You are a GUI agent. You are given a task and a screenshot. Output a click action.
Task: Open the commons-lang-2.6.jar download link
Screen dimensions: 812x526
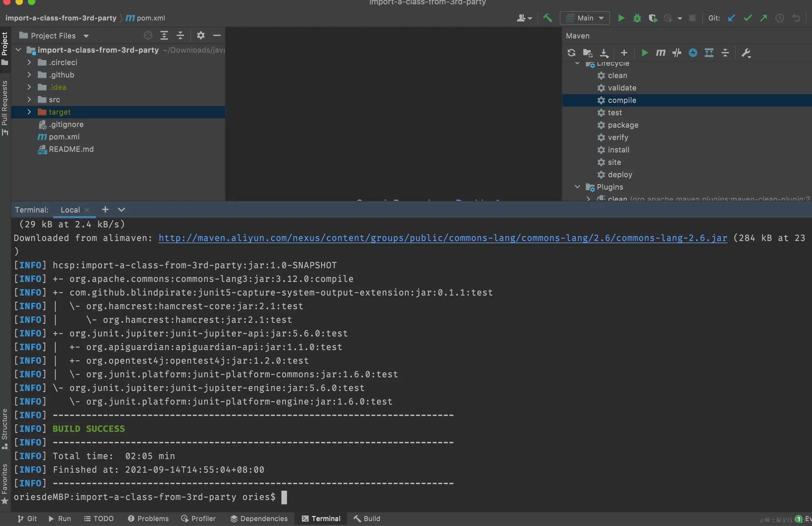tap(443, 238)
